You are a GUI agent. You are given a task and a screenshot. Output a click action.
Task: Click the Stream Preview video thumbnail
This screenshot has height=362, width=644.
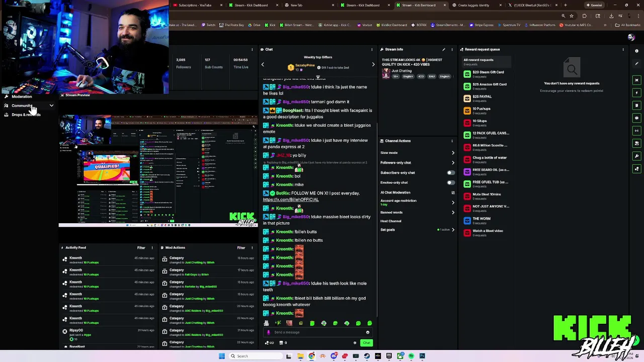158,171
